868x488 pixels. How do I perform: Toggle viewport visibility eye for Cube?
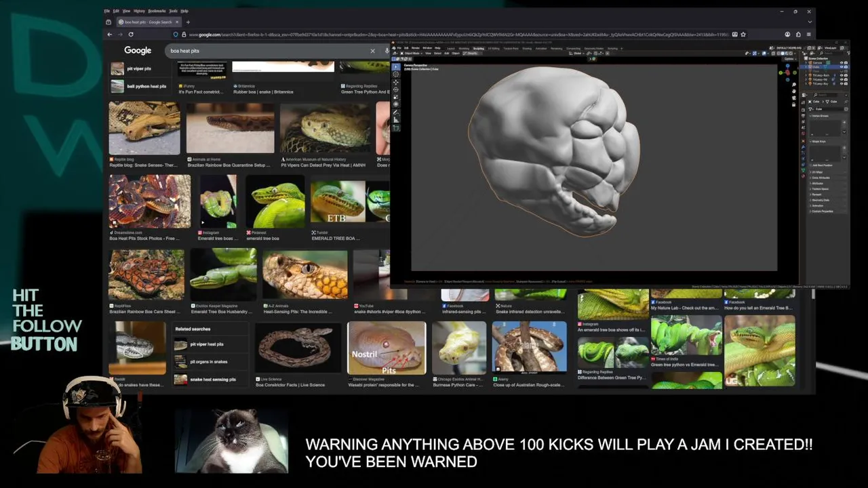click(842, 67)
